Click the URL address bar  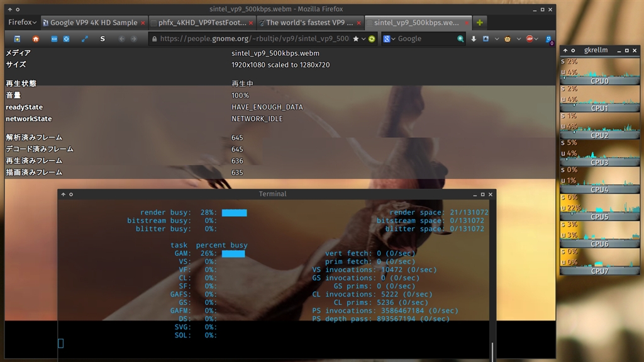tap(252, 38)
